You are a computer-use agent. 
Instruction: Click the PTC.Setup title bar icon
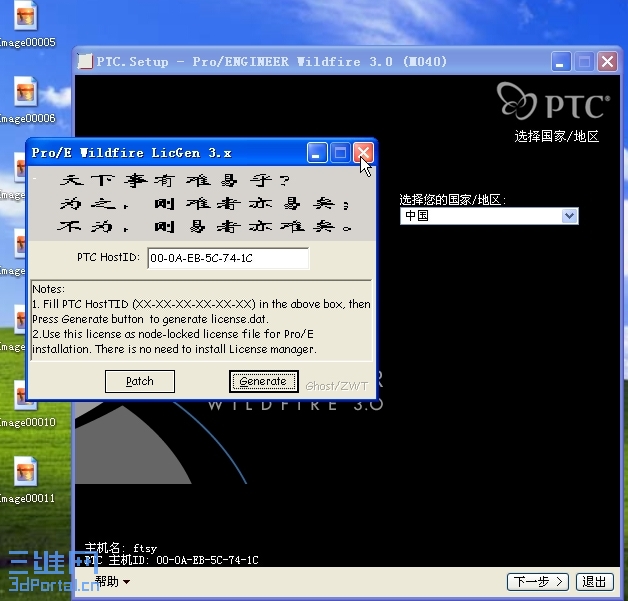pos(85,61)
